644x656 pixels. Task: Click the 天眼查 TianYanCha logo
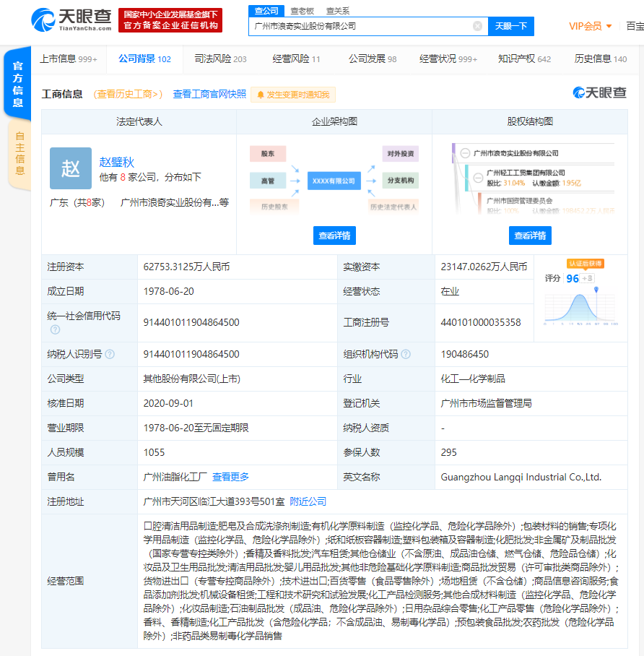tap(71, 20)
